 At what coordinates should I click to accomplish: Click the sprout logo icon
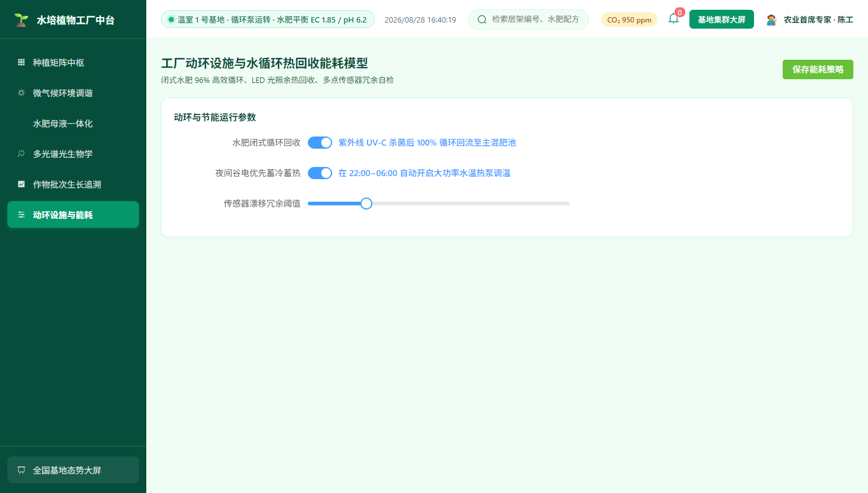point(21,20)
